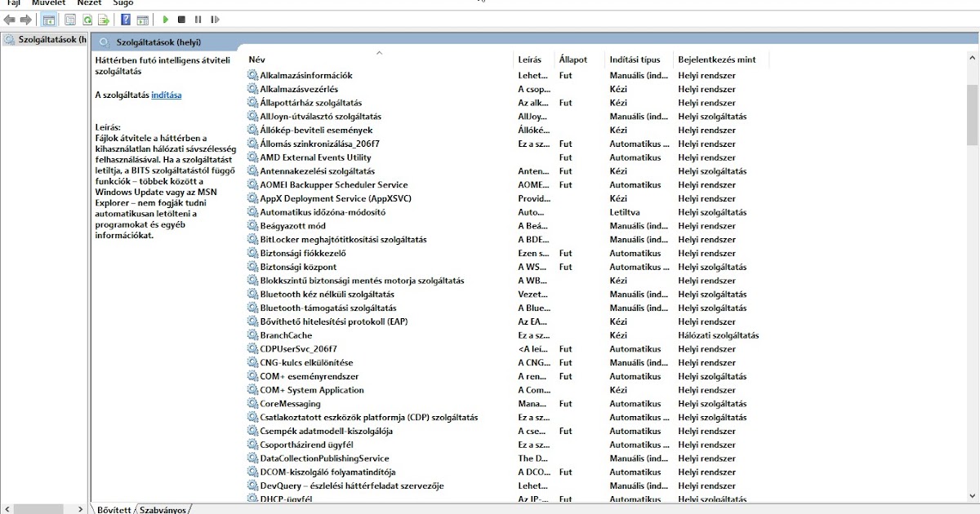Click the Back arrow in the toolbar
This screenshot has height=514, width=980.
[x=10, y=20]
